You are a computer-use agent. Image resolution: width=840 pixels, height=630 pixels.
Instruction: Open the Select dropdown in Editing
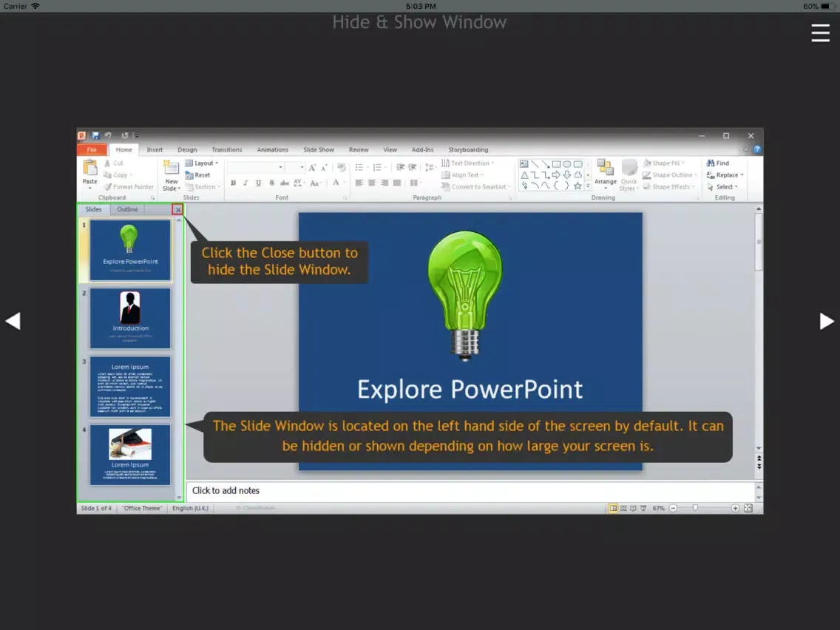(x=722, y=186)
